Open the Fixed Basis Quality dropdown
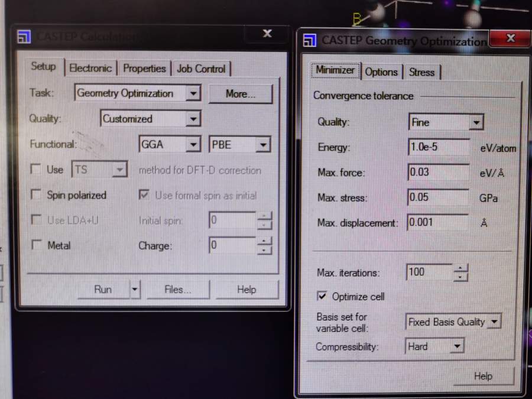The width and height of the screenshot is (532, 399). click(494, 322)
